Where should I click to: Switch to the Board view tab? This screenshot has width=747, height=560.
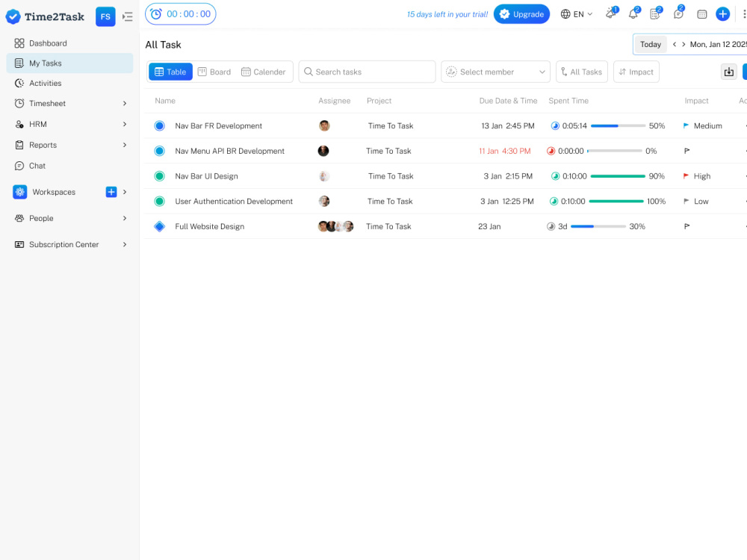click(214, 72)
